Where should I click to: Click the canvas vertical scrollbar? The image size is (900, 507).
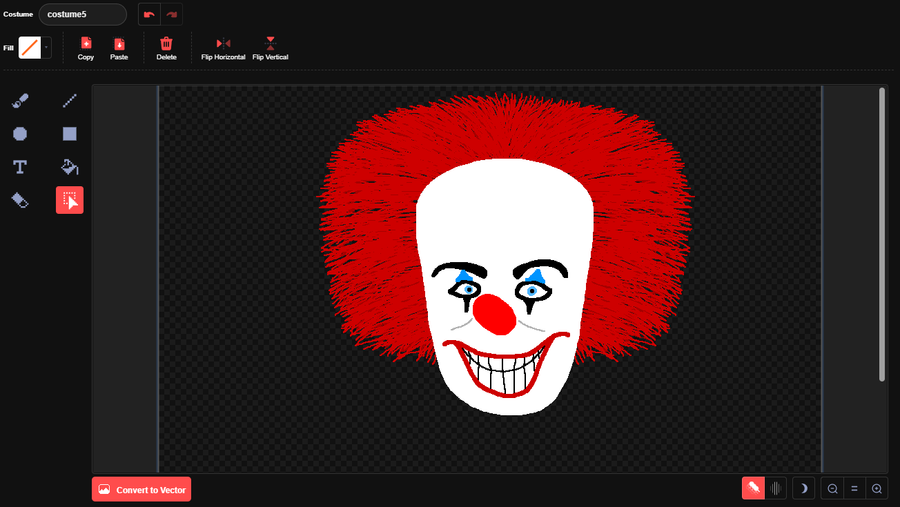(882, 234)
